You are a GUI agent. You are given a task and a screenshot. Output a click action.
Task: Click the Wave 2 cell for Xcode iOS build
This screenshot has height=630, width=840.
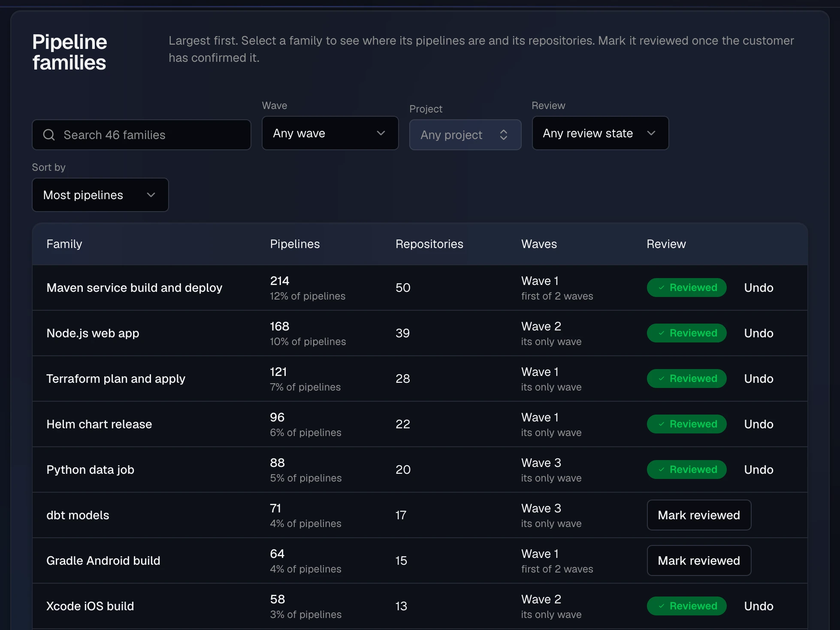(x=541, y=599)
